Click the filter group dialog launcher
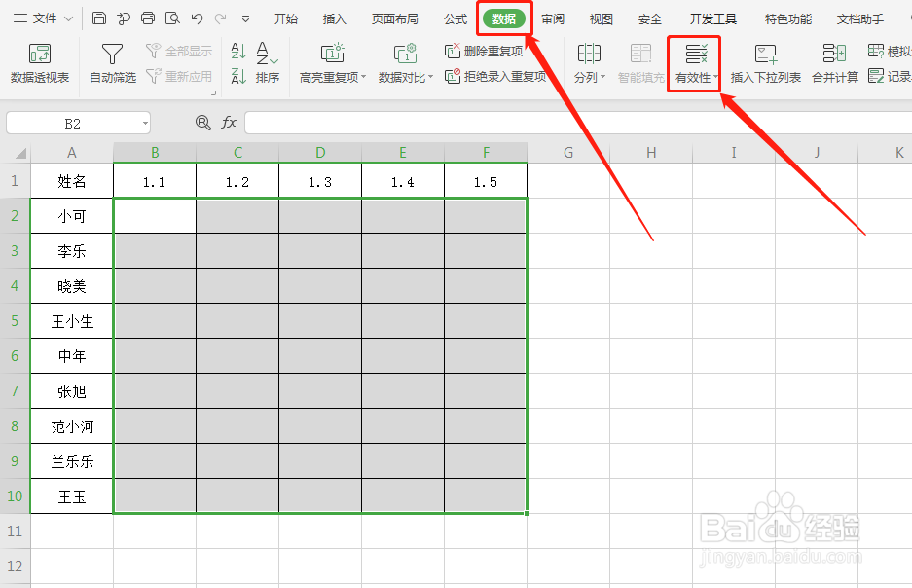The height and width of the screenshot is (588, 912). [x=214, y=92]
